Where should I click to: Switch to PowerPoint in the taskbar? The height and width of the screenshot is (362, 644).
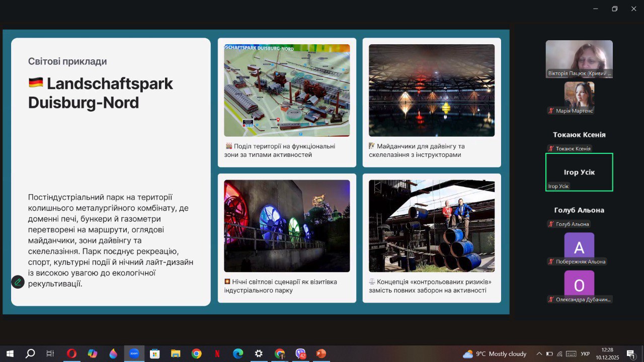point(321,353)
